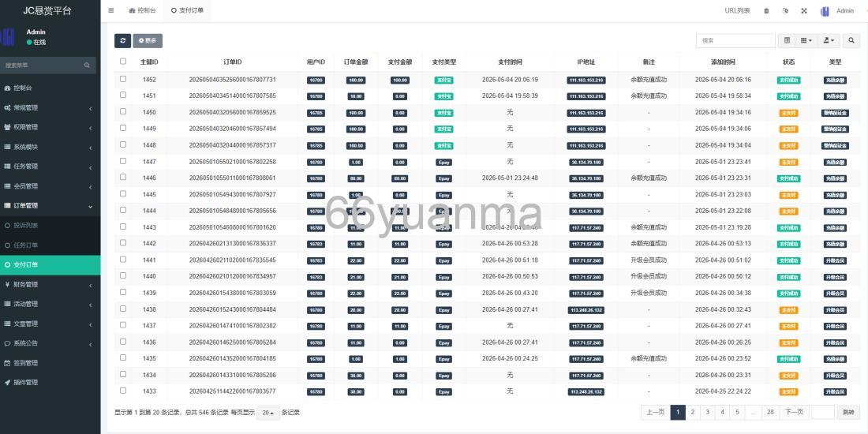Click 缴纳保证金 type badge in row 1449

click(835, 129)
